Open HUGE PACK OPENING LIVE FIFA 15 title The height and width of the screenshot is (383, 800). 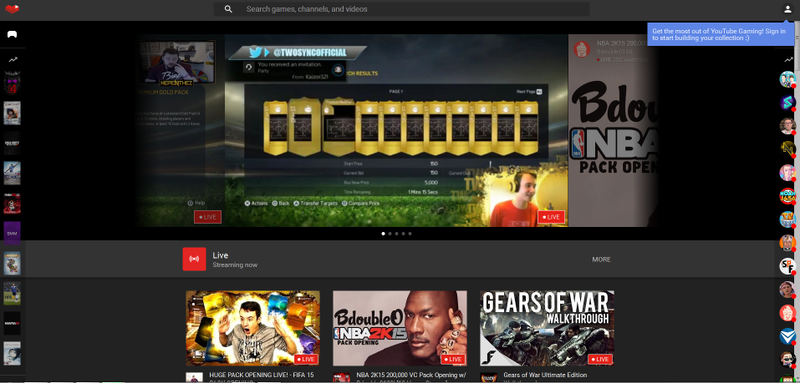[x=262, y=375]
